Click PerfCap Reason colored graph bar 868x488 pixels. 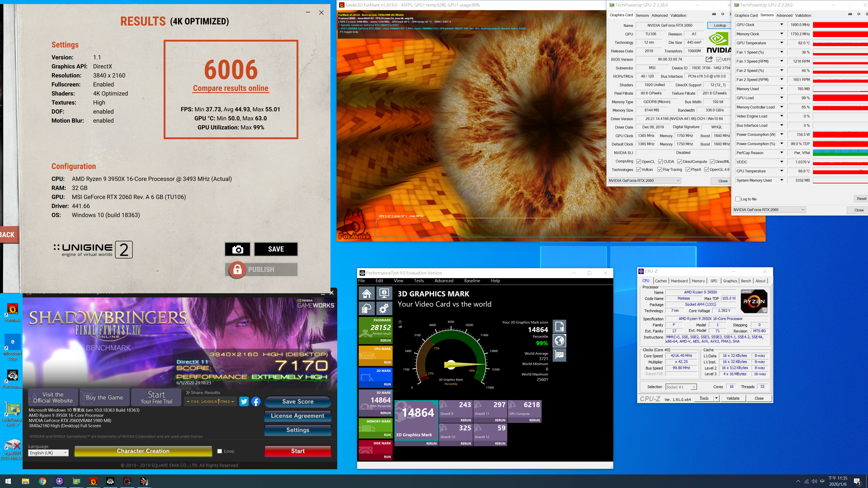(x=840, y=152)
